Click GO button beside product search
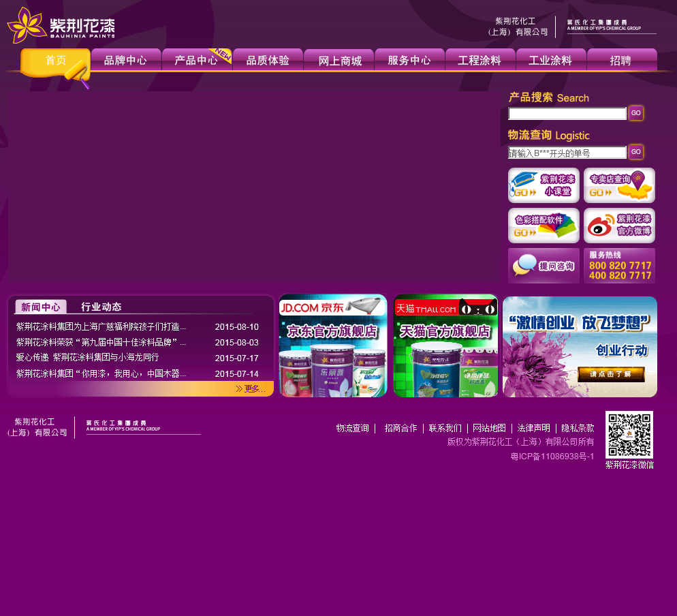 (x=636, y=113)
